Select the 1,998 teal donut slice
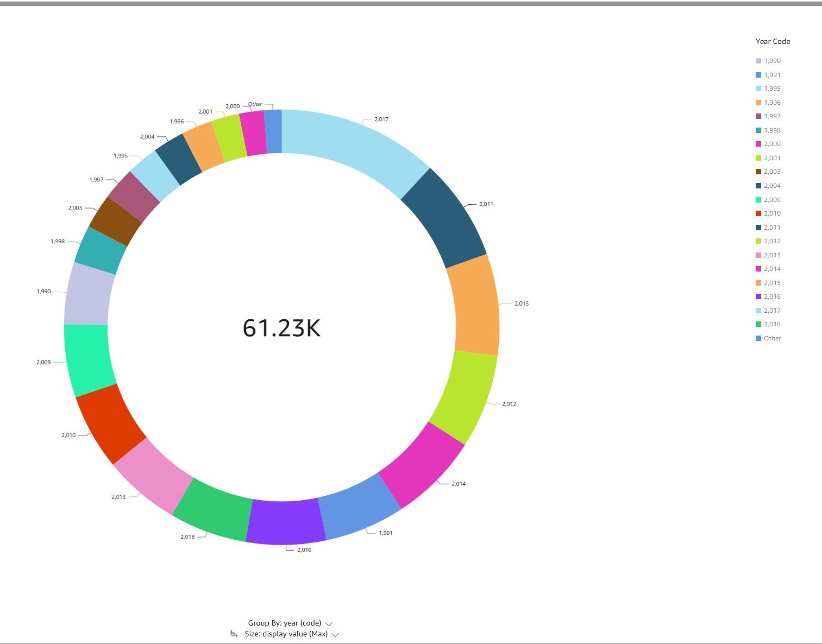 tap(101, 250)
